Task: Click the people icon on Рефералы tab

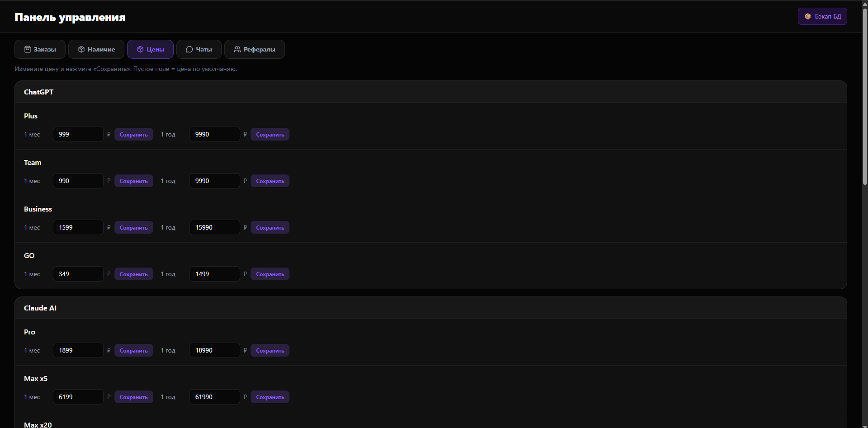Action: coord(237,49)
